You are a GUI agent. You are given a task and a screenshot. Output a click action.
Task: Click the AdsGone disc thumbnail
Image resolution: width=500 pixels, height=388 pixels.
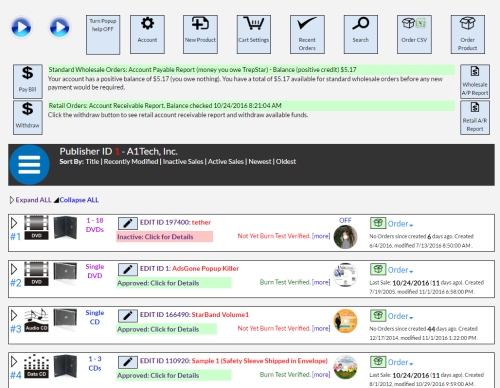pos(345,275)
